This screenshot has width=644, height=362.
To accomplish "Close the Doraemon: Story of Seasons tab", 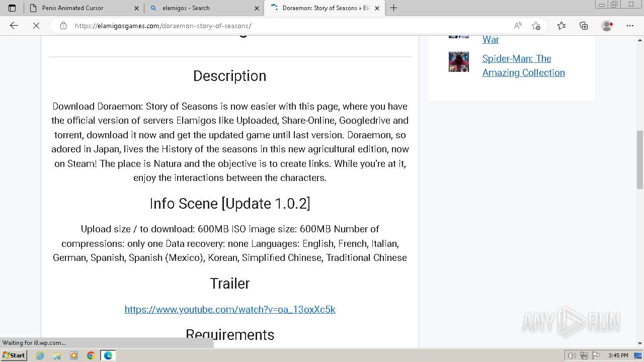I will pyautogui.click(x=377, y=8).
